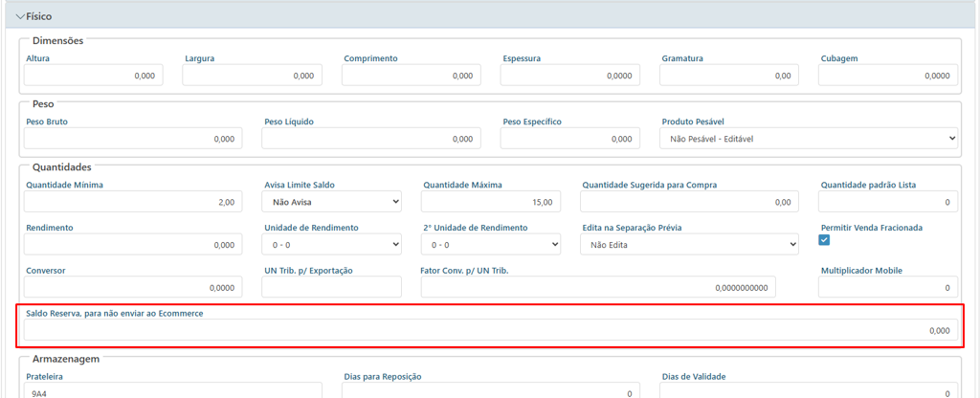The width and height of the screenshot is (980, 398).
Task: Select the Multiplicador Mobile field
Action: pyautogui.click(x=887, y=287)
